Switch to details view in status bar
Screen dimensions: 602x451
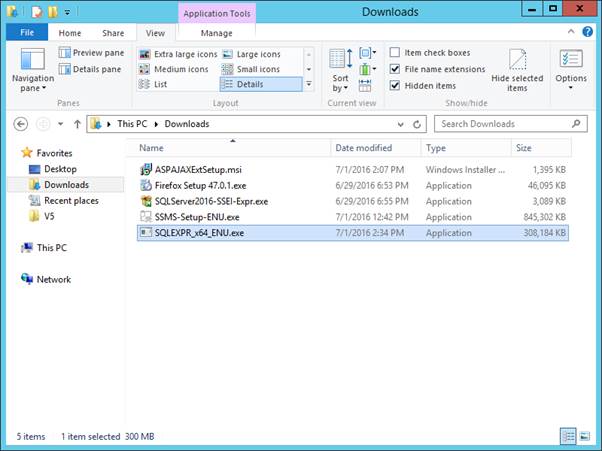568,436
